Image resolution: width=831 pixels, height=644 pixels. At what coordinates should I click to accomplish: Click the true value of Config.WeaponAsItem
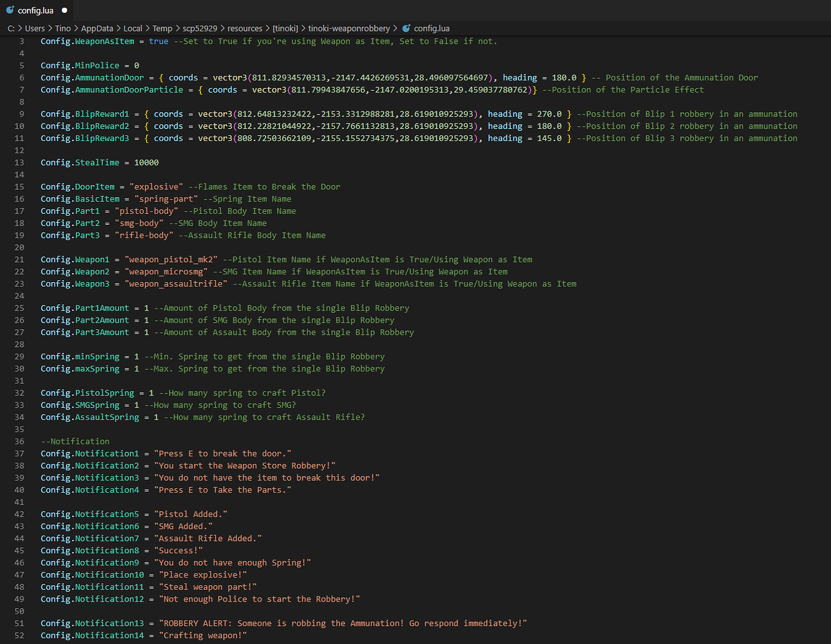tap(158, 41)
